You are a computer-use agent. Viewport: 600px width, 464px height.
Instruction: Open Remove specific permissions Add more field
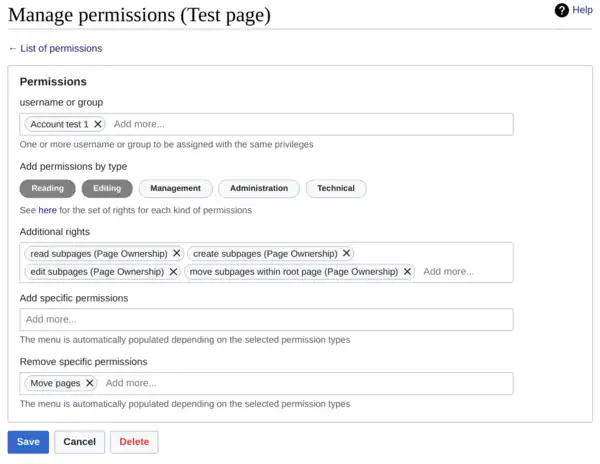(300, 383)
